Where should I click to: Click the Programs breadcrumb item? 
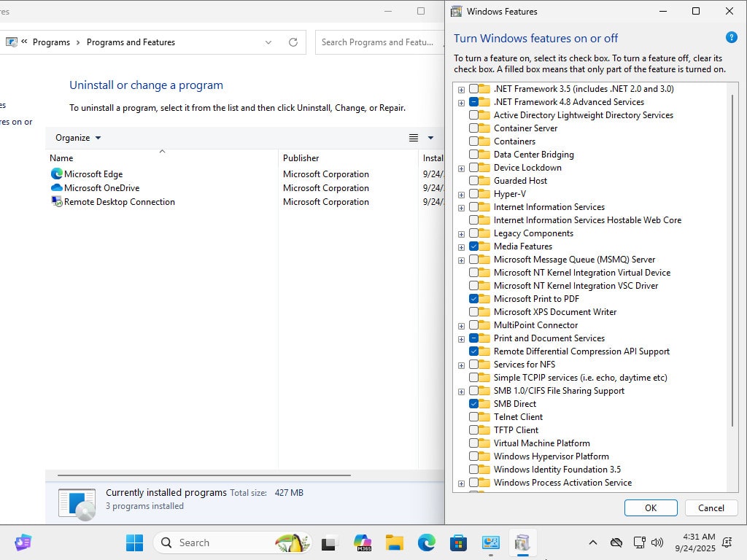(x=51, y=42)
